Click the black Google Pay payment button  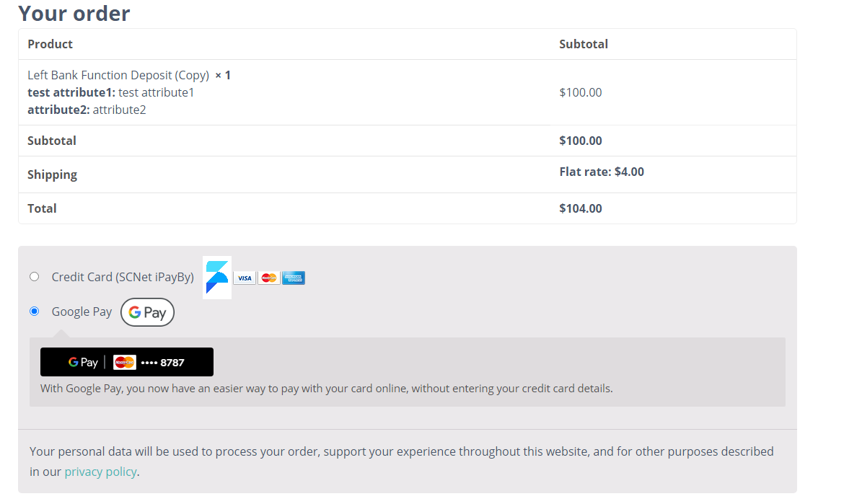point(127,362)
